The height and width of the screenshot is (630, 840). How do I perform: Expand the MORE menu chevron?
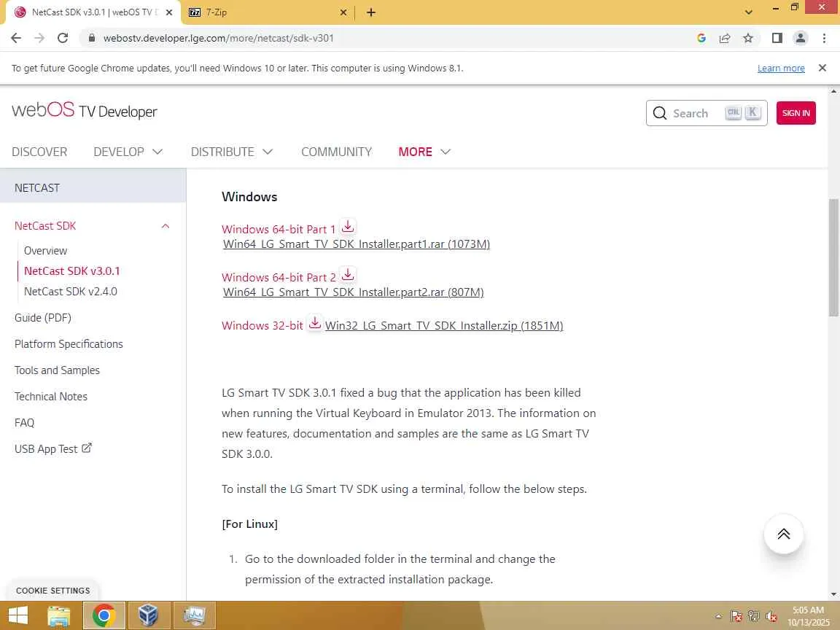pyautogui.click(x=446, y=152)
